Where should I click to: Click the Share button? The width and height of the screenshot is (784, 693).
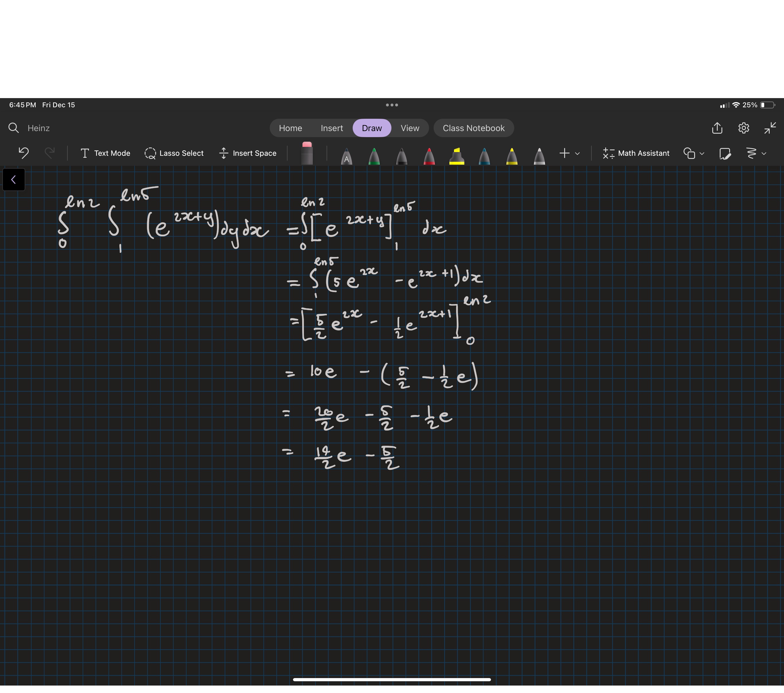[717, 128]
